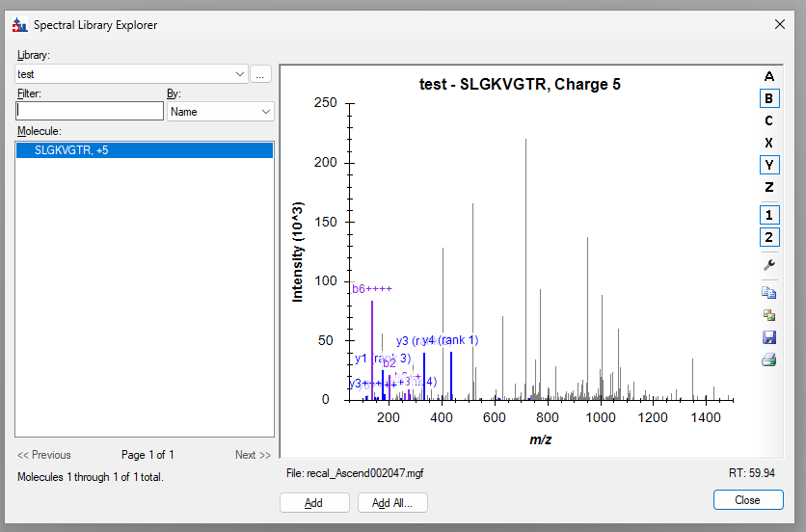Toggle charge 2 ions button
The width and height of the screenshot is (806, 532).
(x=768, y=238)
